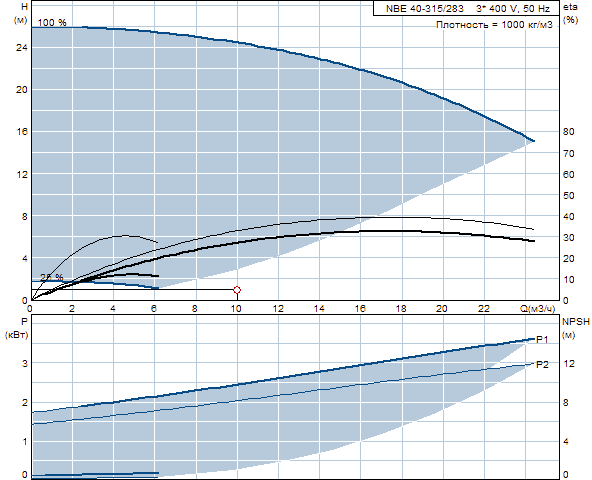Click the 18 value on flow axis
This screenshot has height=480, width=592.
(401, 309)
